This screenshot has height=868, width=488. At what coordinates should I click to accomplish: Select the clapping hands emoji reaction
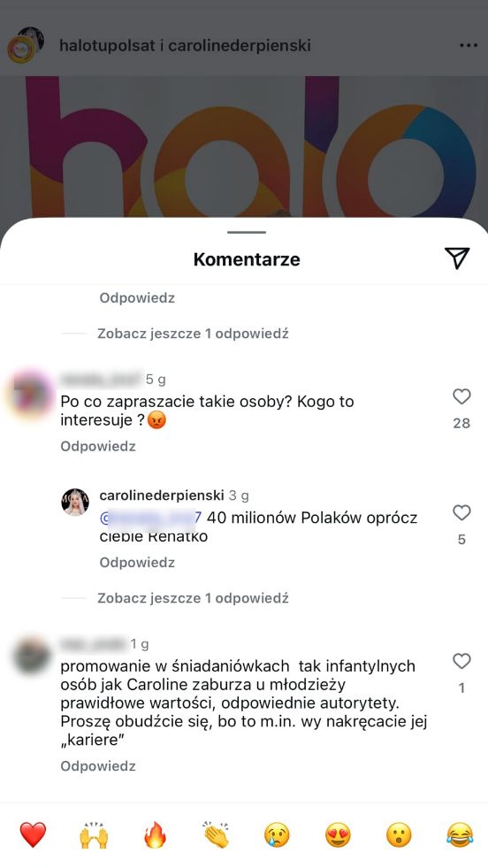[216, 834]
